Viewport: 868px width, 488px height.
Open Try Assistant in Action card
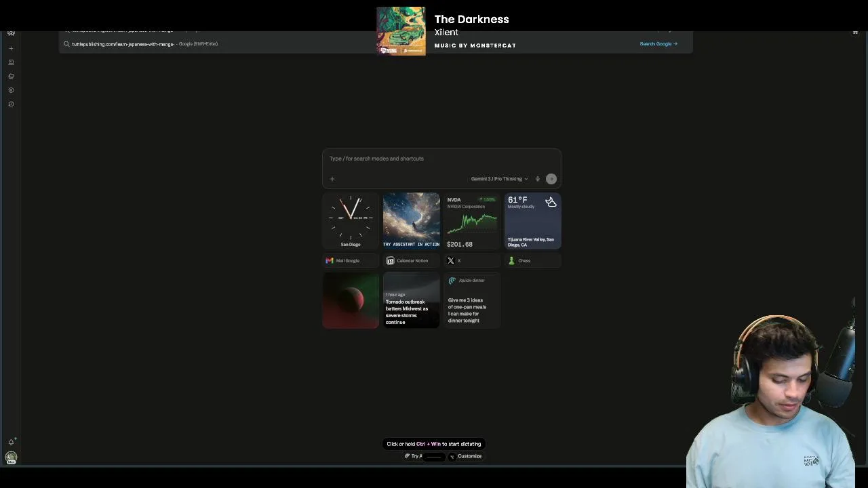pyautogui.click(x=411, y=221)
